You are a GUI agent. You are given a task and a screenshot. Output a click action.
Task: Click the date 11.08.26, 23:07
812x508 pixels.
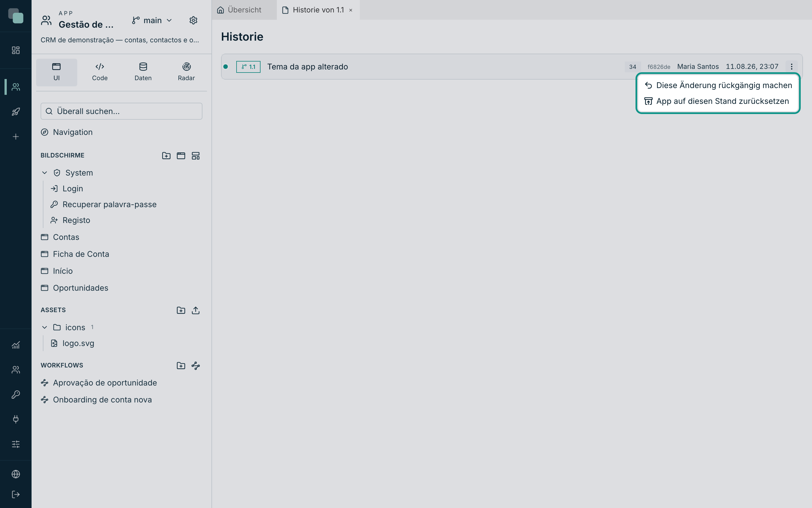pyautogui.click(x=752, y=67)
